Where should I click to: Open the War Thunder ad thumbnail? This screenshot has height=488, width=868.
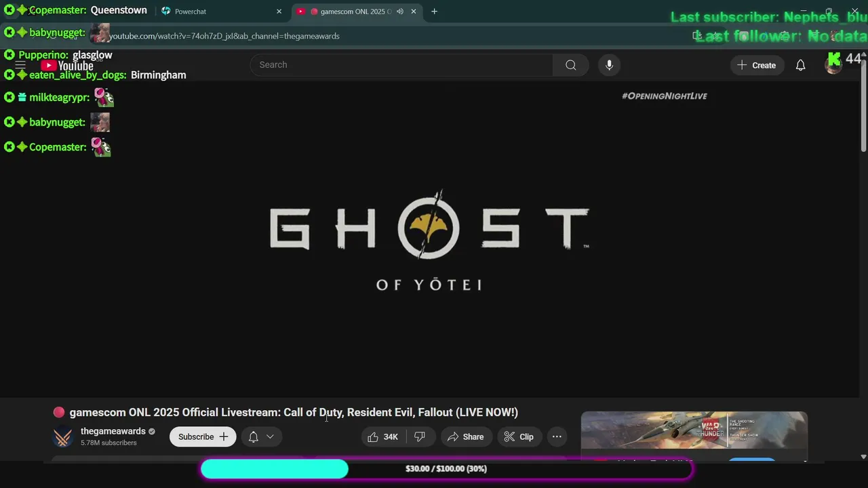[x=694, y=430]
